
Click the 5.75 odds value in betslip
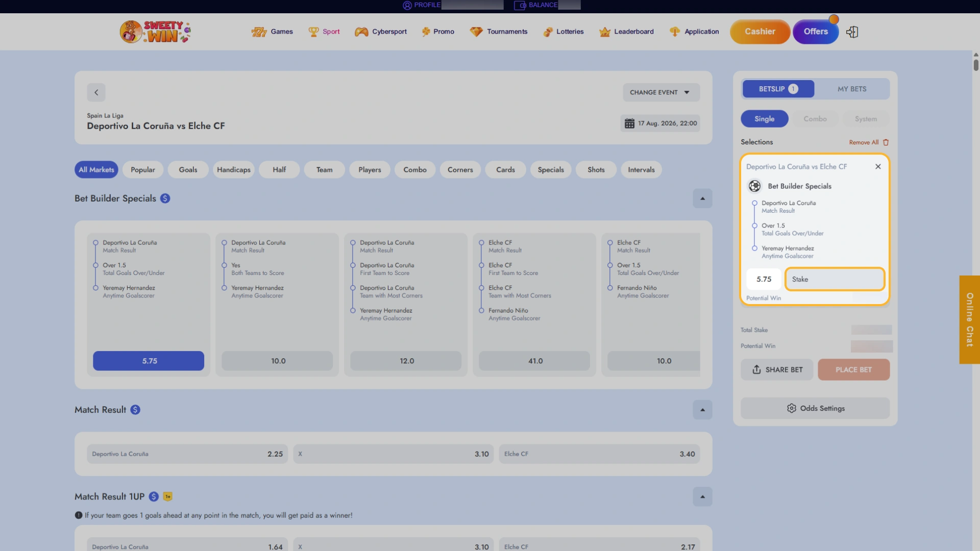(x=764, y=280)
